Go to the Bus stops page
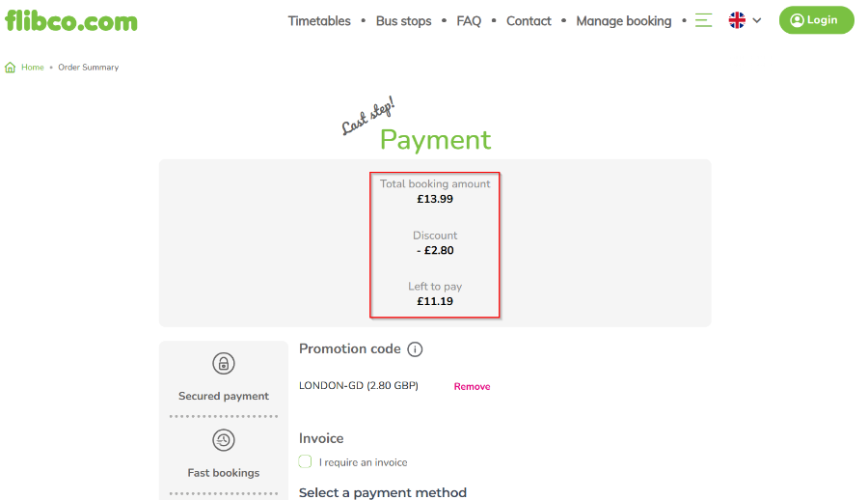Viewport: 868px width, 500px height. (x=403, y=21)
